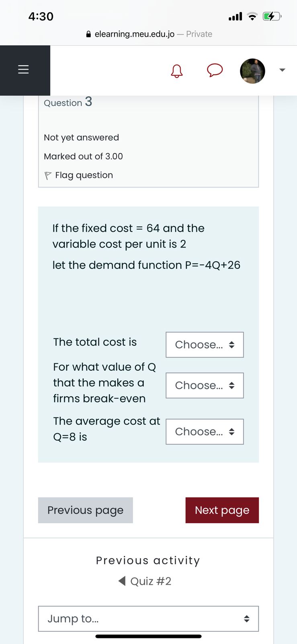This screenshot has width=297, height=644.
Task: Click the flag icon beside Flag question
Action: [x=48, y=175]
